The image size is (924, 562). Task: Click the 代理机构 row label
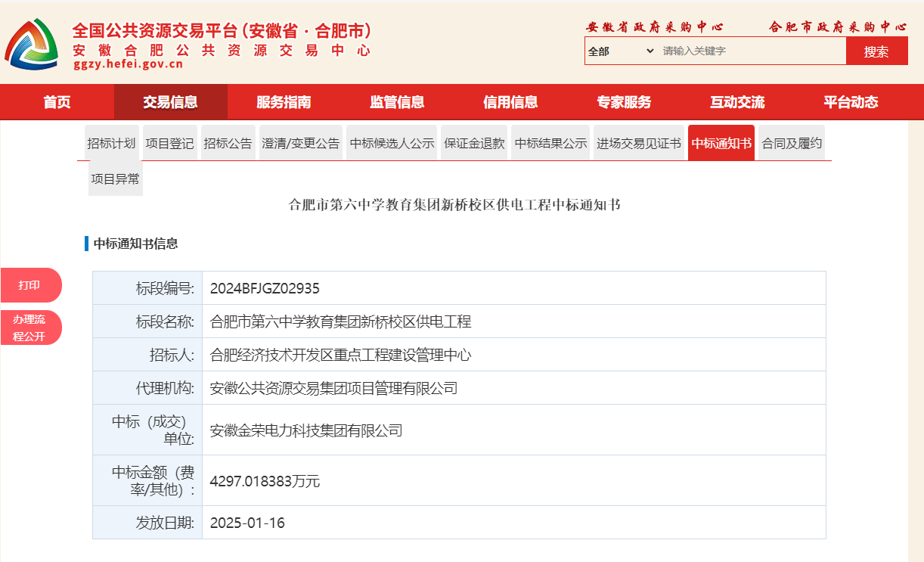[165, 388]
